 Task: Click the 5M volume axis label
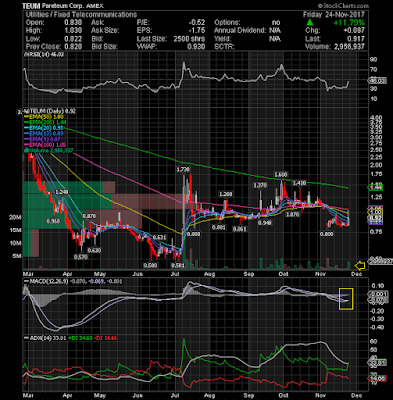click(x=17, y=256)
